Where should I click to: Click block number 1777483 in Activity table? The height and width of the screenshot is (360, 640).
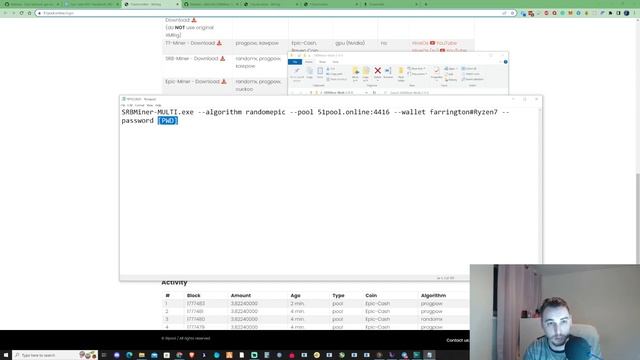coord(196,304)
